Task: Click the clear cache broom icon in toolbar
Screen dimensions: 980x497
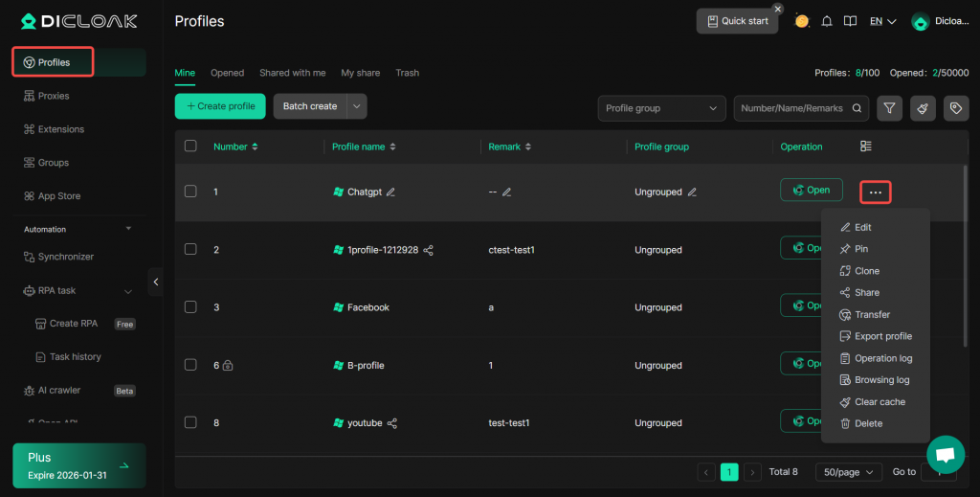Action: tap(923, 108)
